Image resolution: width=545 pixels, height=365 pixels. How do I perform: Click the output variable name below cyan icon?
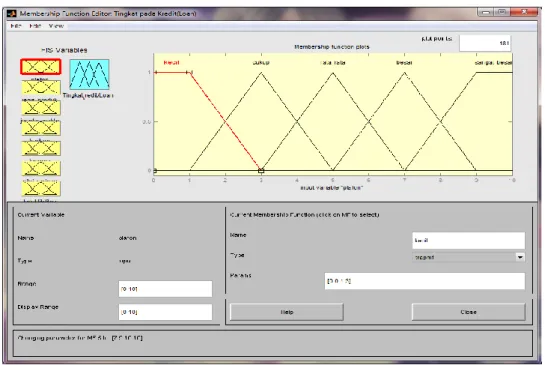click(88, 96)
